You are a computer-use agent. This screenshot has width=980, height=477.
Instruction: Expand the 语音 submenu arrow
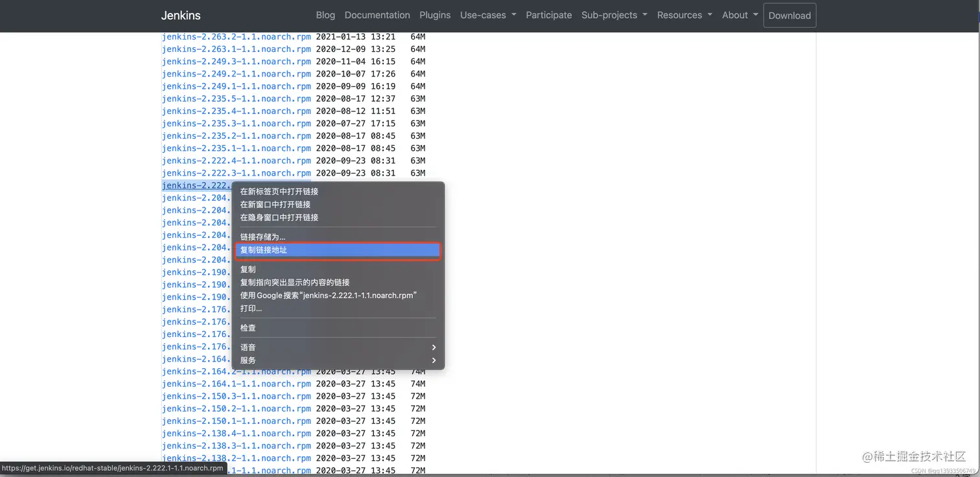point(434,347)
